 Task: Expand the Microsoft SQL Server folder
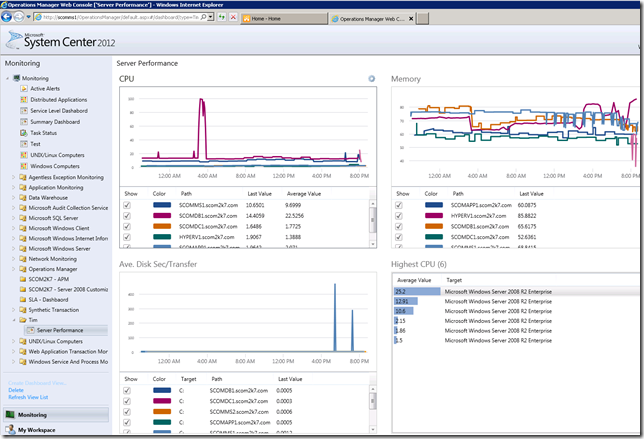coord(14,218)
